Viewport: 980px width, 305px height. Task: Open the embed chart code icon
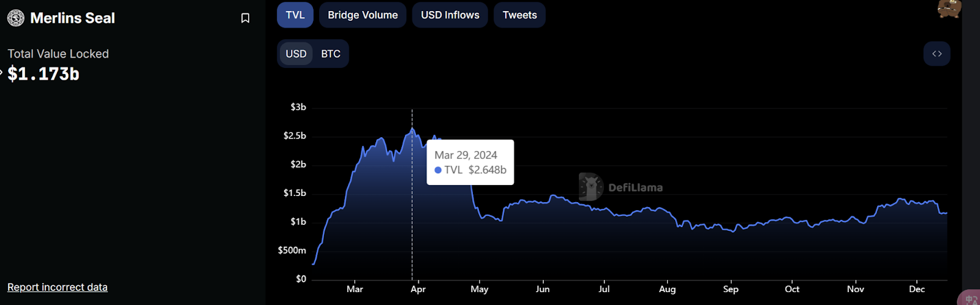[937, 54]
